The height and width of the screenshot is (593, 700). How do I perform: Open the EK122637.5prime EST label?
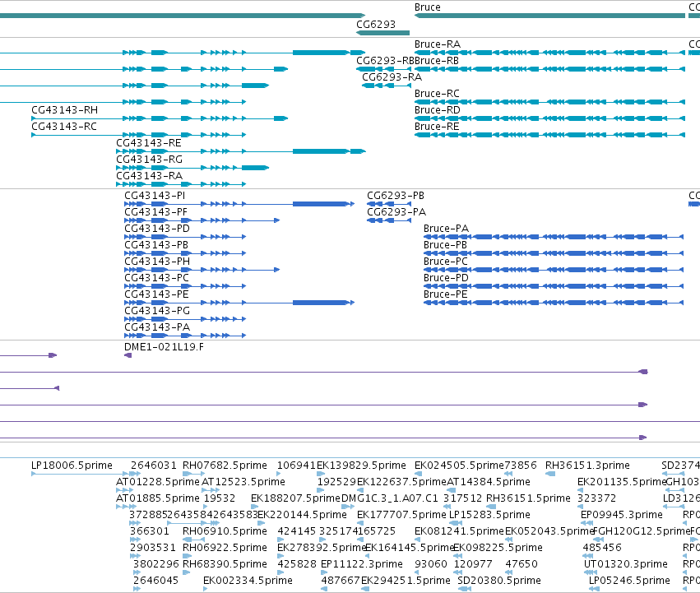pos(401,482)
